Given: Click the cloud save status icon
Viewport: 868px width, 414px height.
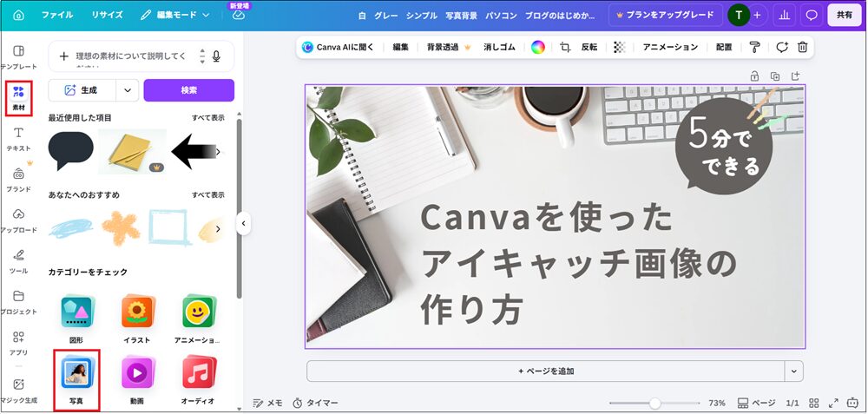Looking at the screenshot, I should 239,15.
